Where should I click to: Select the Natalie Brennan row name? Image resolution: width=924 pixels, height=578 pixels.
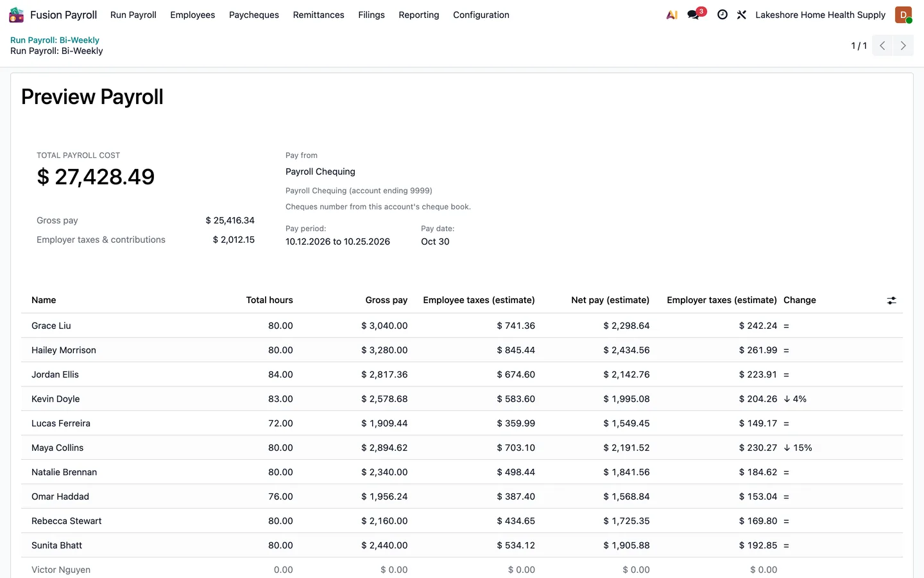tap(64, 472)
